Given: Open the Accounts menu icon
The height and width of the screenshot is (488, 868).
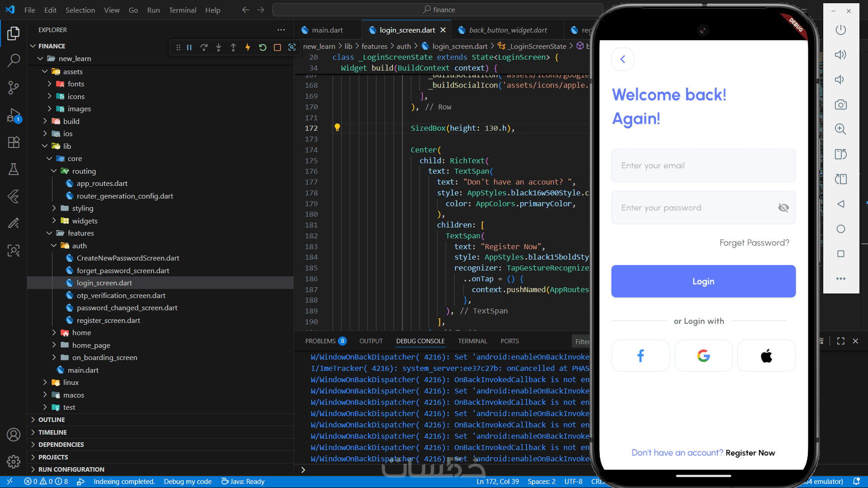Looking at the screenshot, I should [14, 435].
